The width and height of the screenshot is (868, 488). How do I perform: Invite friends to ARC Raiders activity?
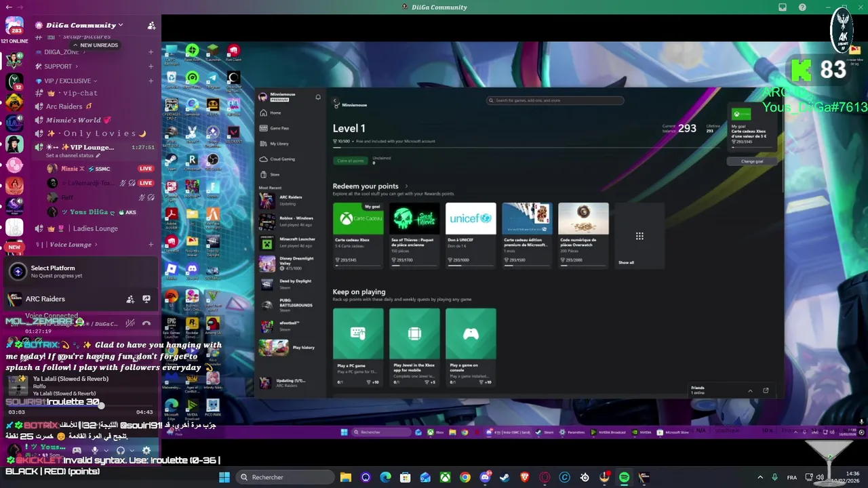tap(130, 299)
